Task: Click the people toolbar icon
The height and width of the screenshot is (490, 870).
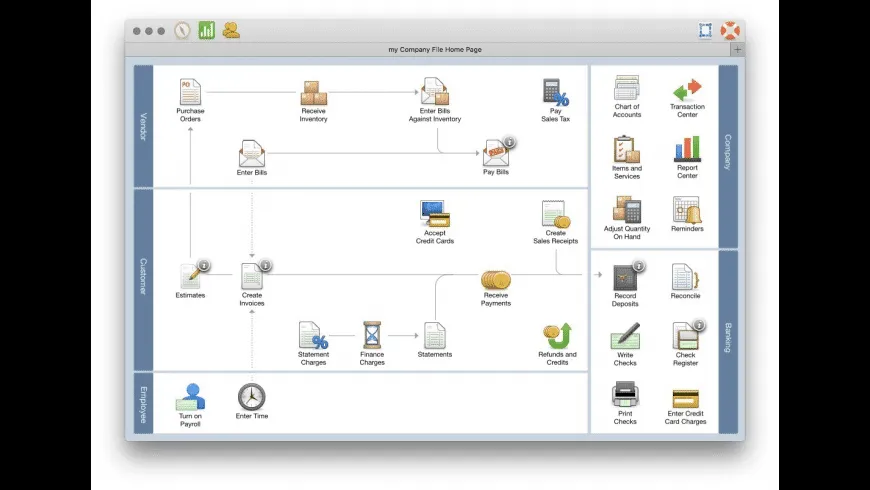Action: pos(231,30)
